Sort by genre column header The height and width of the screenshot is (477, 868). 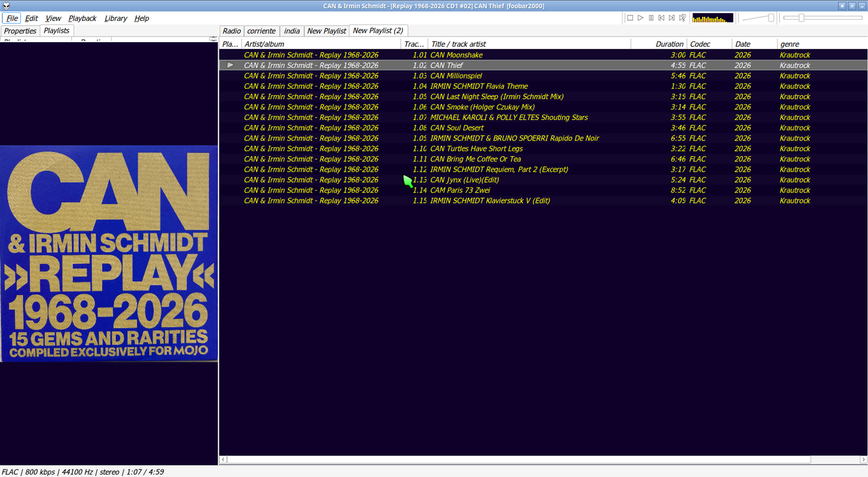click(x=822, y=44)
